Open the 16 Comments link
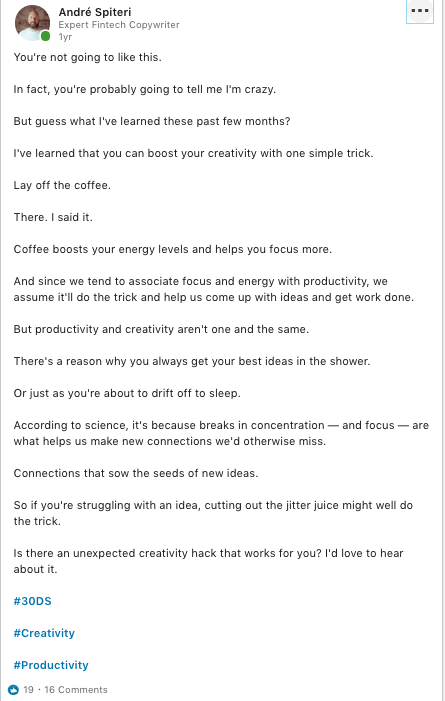Viewport: 445px width, 701px height. tap(76, 690)
